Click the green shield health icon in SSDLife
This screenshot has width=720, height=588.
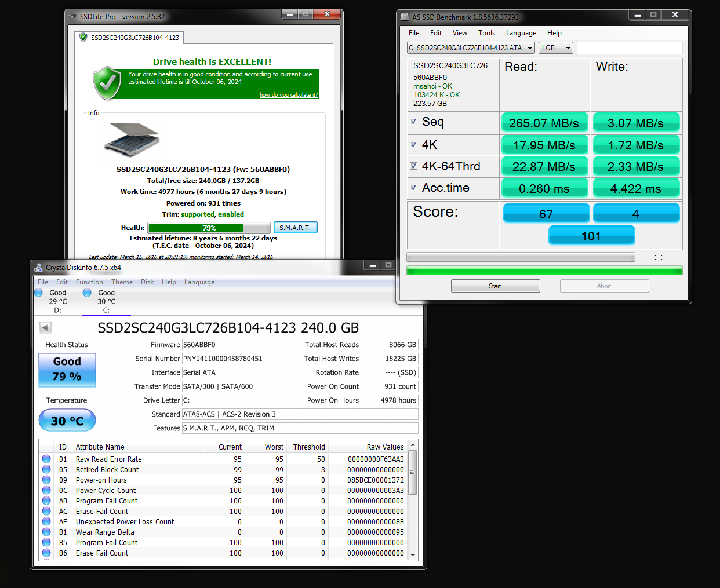[106, 83]
